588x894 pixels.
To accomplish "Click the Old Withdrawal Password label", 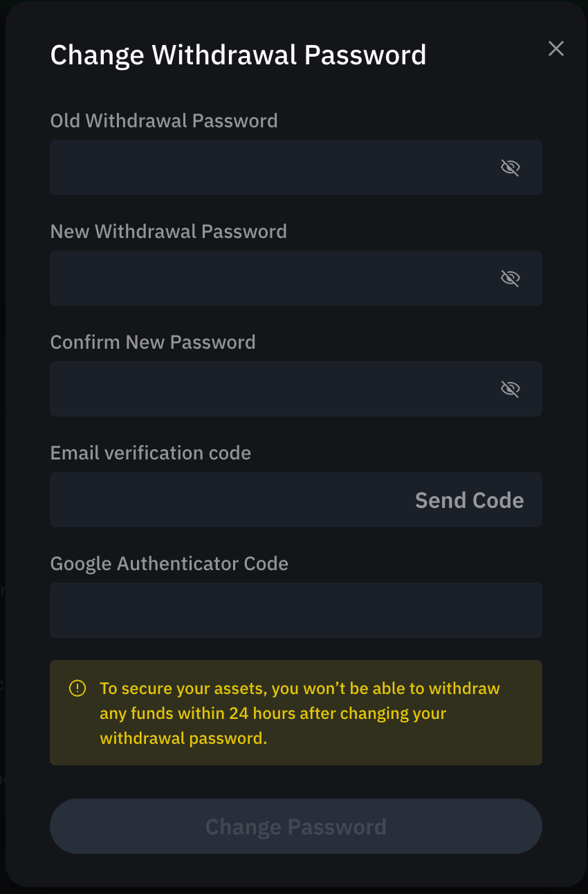I will [x=164, y=121].
